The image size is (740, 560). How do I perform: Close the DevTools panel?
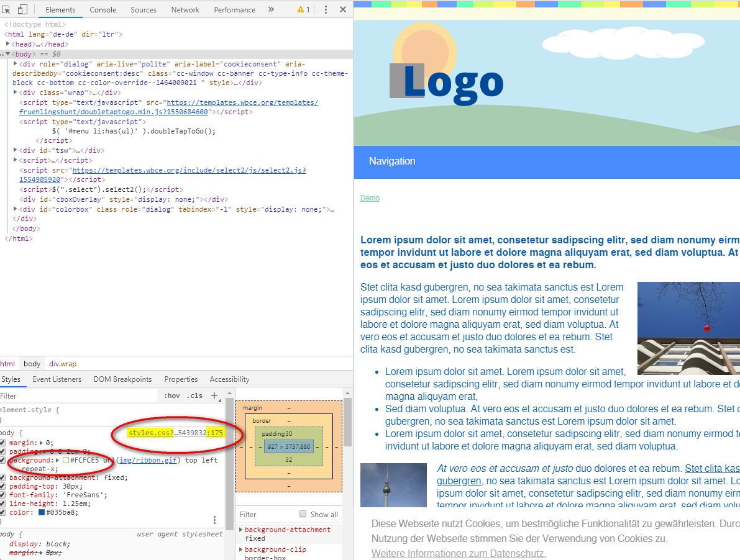[x=343, y=9]
